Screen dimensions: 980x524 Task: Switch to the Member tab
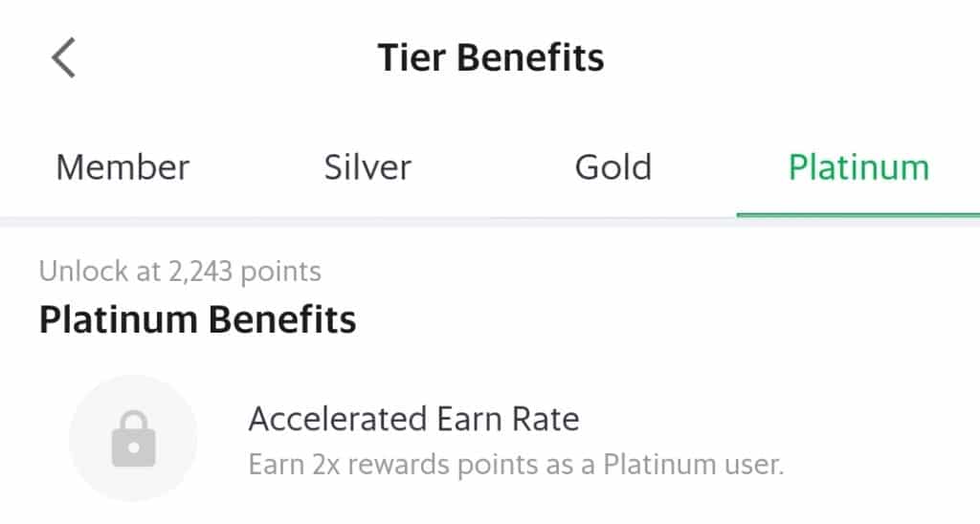122,167
